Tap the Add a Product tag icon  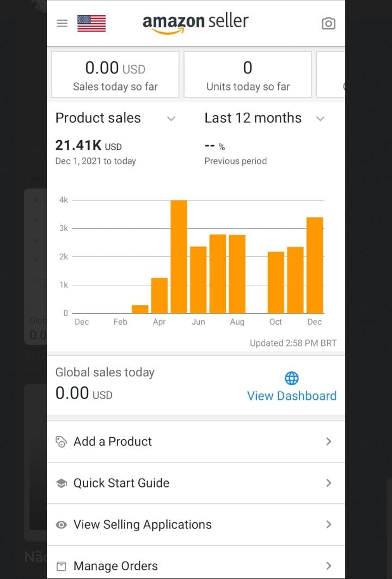tap(62, 442)
